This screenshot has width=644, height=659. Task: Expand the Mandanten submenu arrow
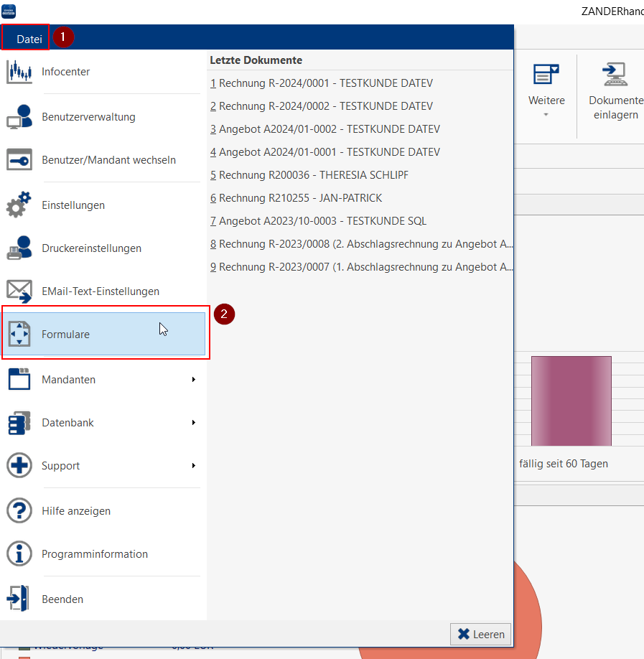click(x=194, y=380)
